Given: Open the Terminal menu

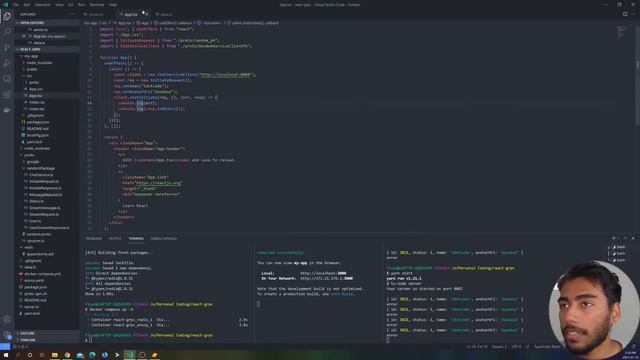Looking at the screenshot, I should pos(97,4).
